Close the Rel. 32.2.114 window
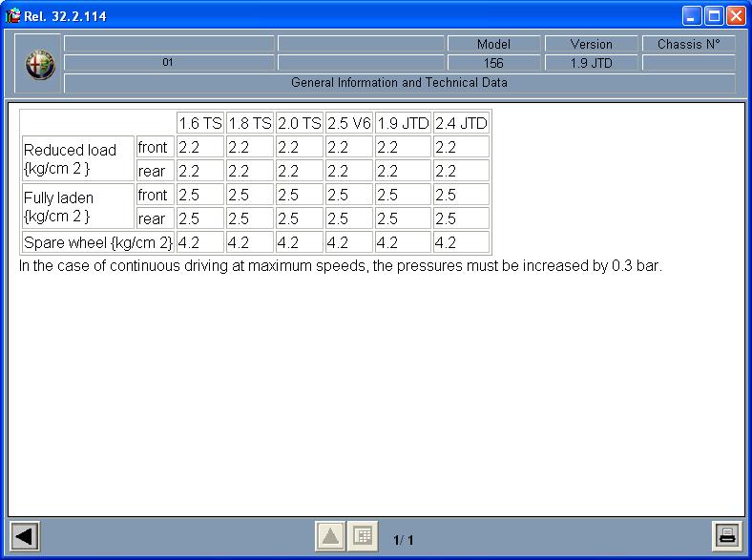752x560 pixels. point(736,15)
